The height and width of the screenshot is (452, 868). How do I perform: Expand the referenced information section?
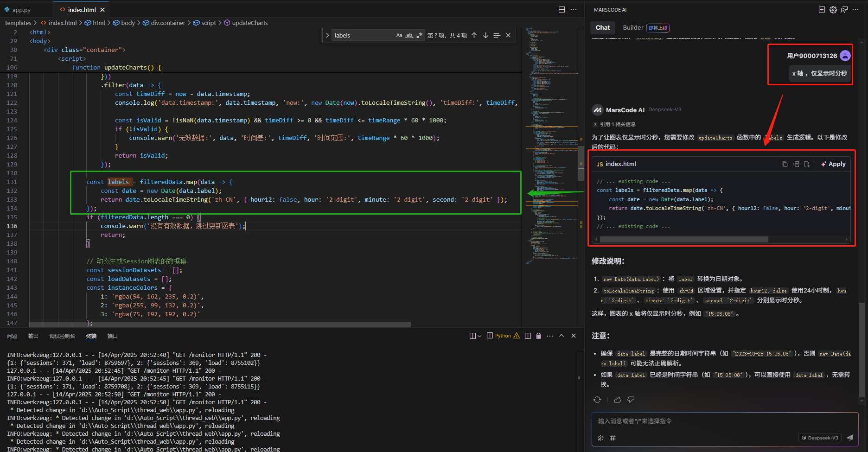[x=595, y=124]
